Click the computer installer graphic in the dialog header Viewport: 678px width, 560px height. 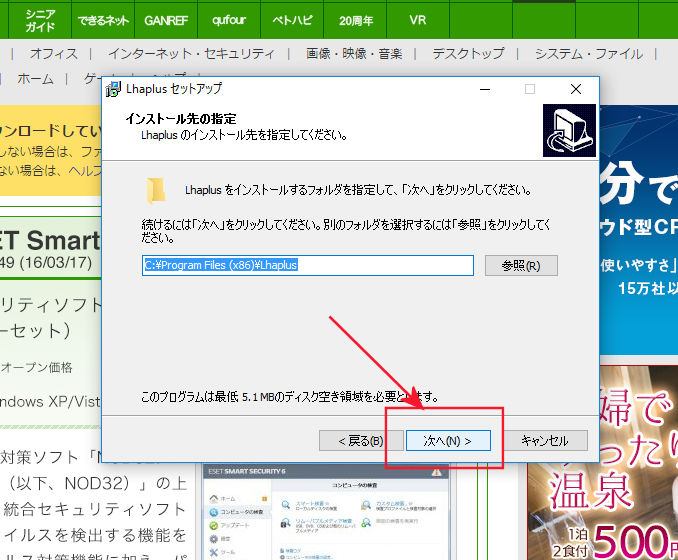(569, 131)
